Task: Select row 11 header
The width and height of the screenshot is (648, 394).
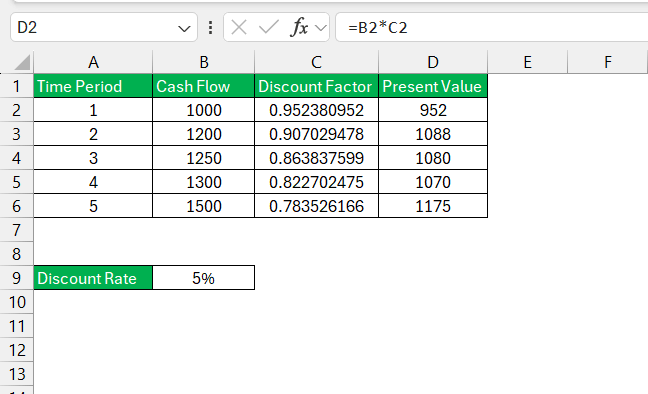Action: tap(17, 326)
